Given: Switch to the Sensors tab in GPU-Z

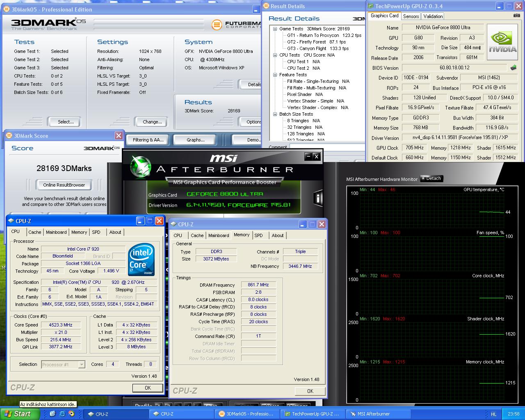Looking at the screenshot, I should pyautogui.click(x=411, y=16).
